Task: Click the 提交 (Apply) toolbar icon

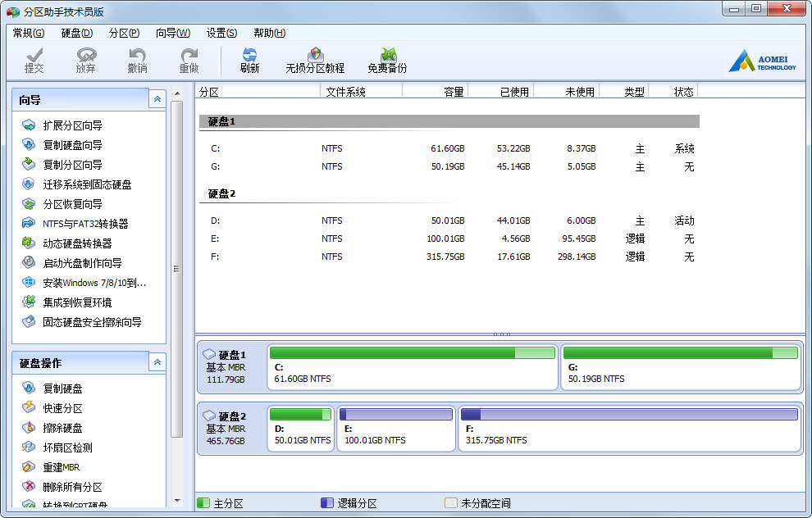Action: [34, 60]
